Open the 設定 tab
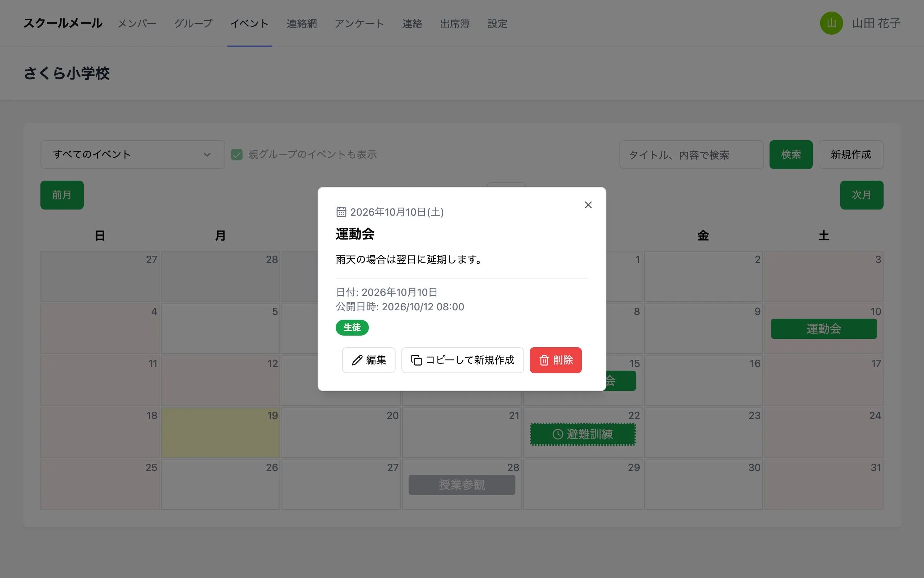This screenshot has height=578, width=924. 497,24
